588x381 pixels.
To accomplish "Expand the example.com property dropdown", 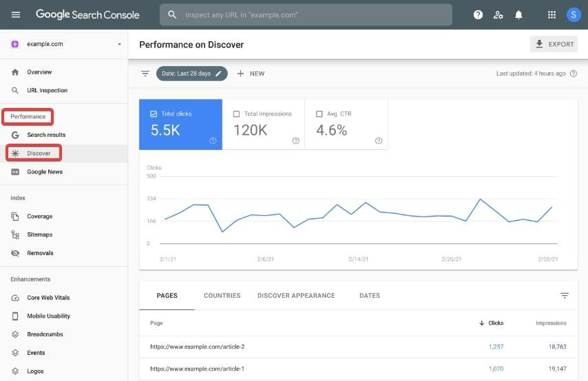I will pyautogui.click(x=119, y=44).
